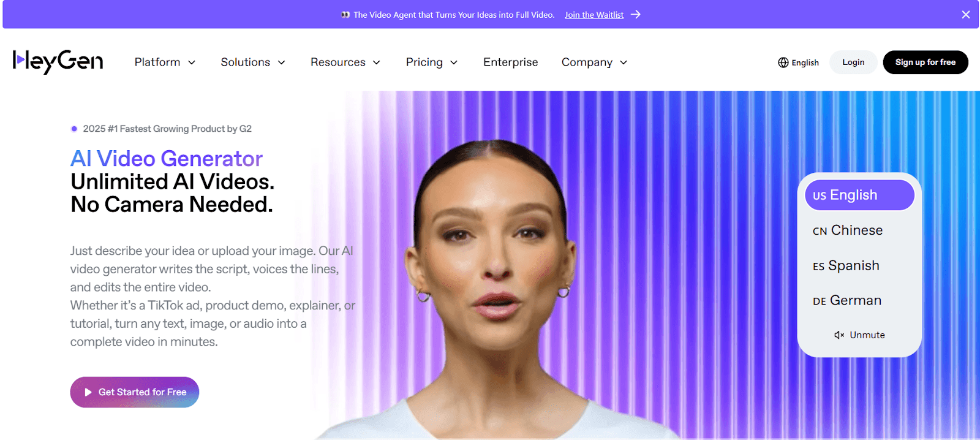Open the Resources dropdown chevron
The height and width of the screenshot is (440, 980).
pyautogui.click(x=377, y=63)
